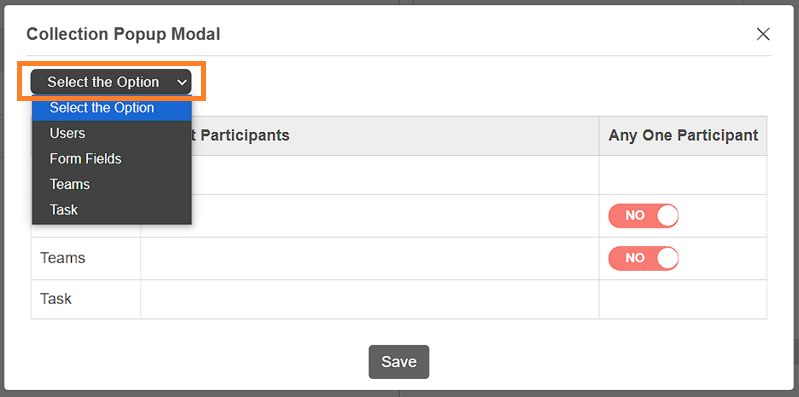
Task: Click the empty participants cell in Teams row
Action: pos(370,258)
